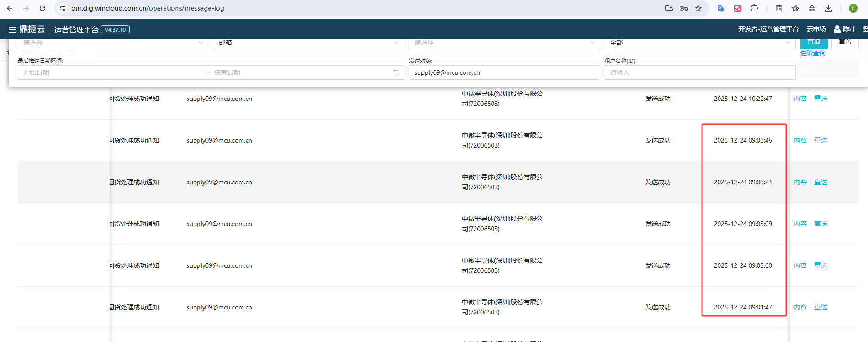This screenshot has width=868, height=342.
Task: Click the 租户名称(ID) input field
Action: tap(699, 72)
